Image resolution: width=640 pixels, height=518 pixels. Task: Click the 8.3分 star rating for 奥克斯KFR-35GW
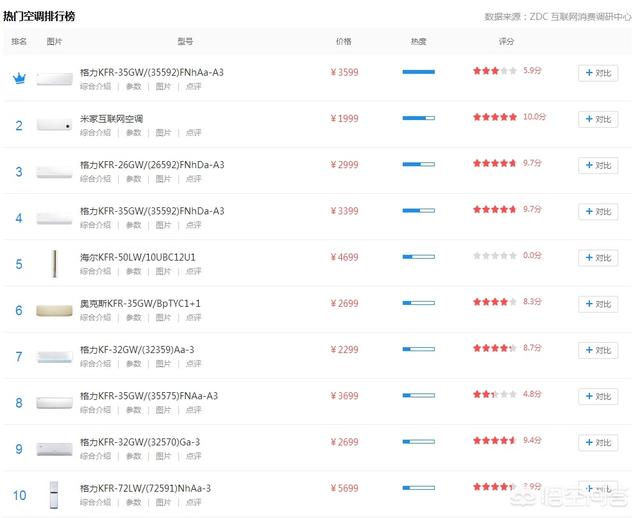click(x=495, y=302)
